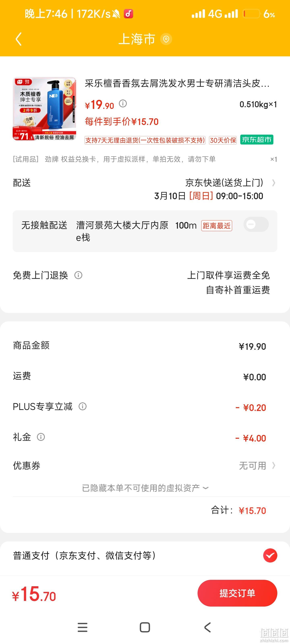290x644 pixels.
Task: Open info icon beside 礼金
Action: click(41, 437)
